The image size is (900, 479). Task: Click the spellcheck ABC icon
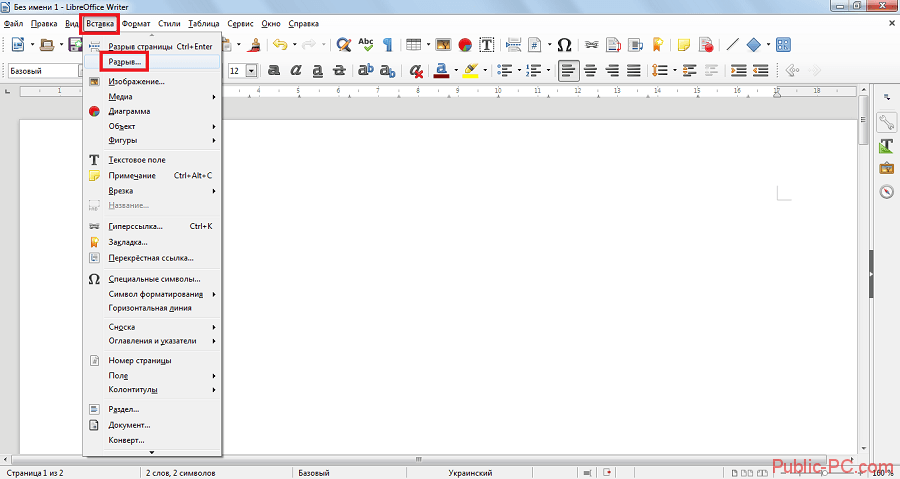[366, 45]
